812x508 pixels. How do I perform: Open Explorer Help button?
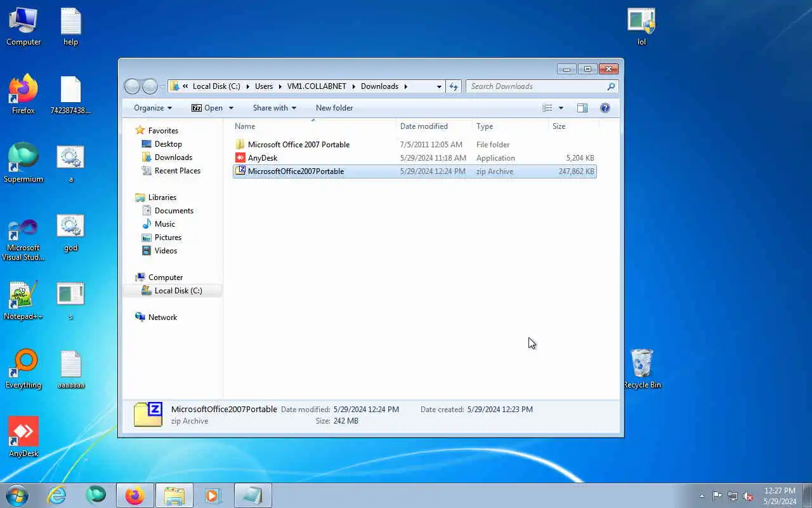(x=605, y=108)
